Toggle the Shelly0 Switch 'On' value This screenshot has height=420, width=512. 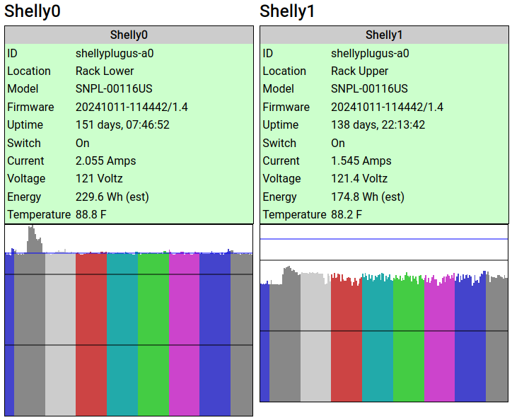tap(83, 143)
